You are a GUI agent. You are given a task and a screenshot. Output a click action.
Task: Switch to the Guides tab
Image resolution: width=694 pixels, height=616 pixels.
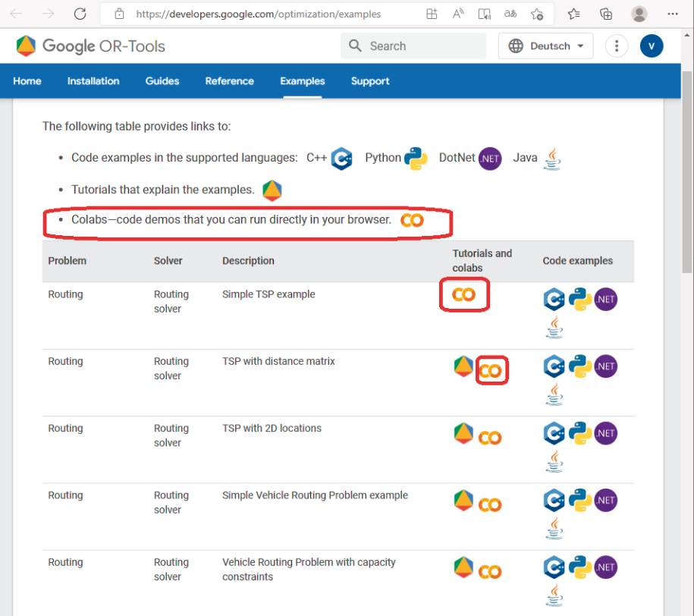click(162, 81)
